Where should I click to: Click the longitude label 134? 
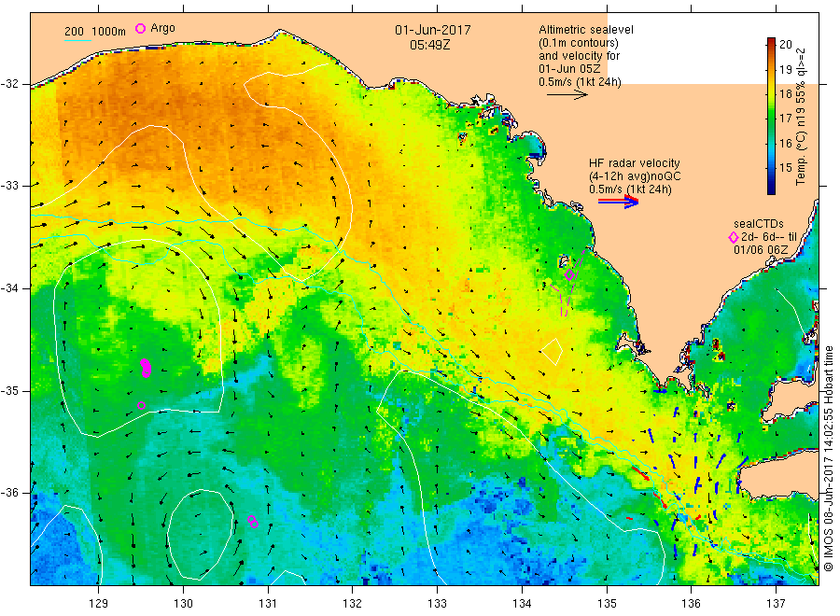[522, 604]
